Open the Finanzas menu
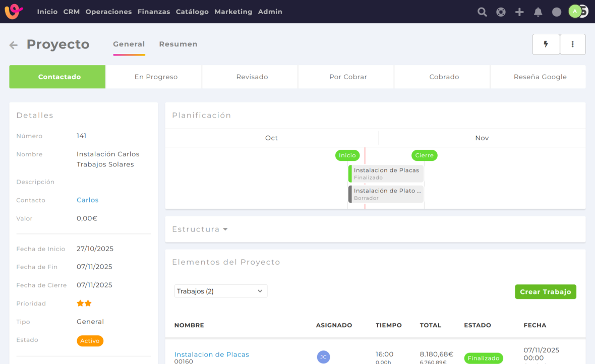 click(153, 12)
